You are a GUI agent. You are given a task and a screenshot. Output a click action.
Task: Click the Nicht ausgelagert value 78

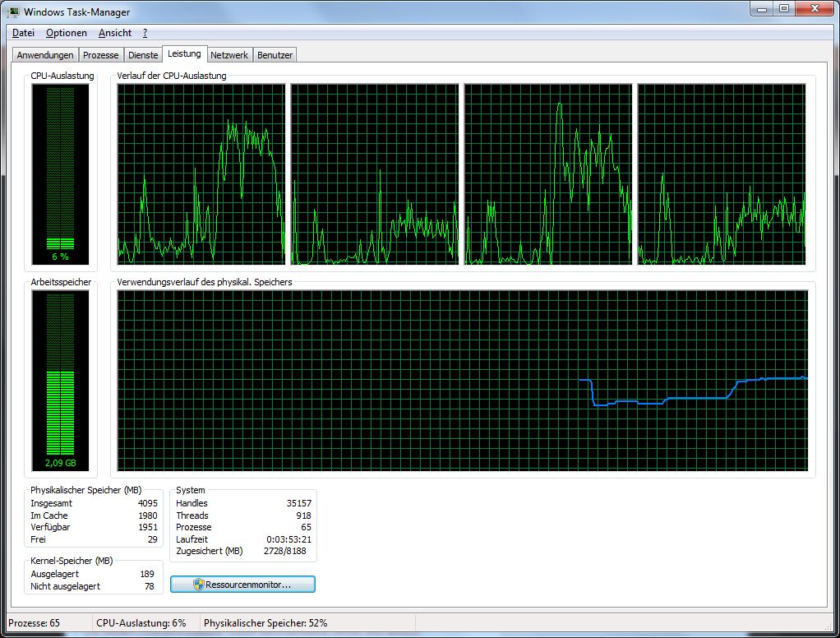[x=150, y=586]
